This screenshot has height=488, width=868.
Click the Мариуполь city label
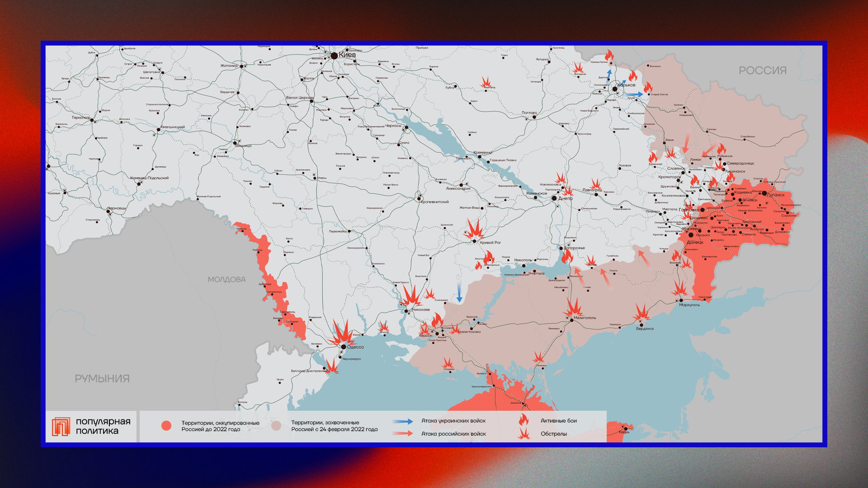coord(689,305)
